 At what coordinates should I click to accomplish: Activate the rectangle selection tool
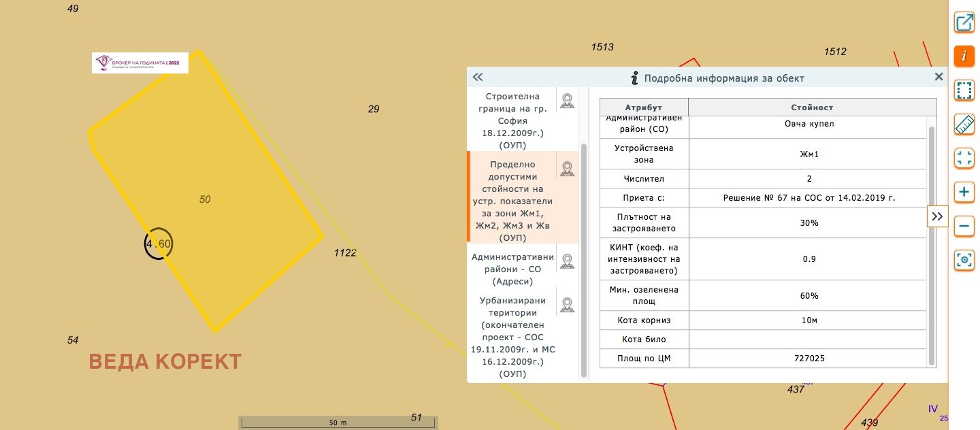tap(964, 90)
